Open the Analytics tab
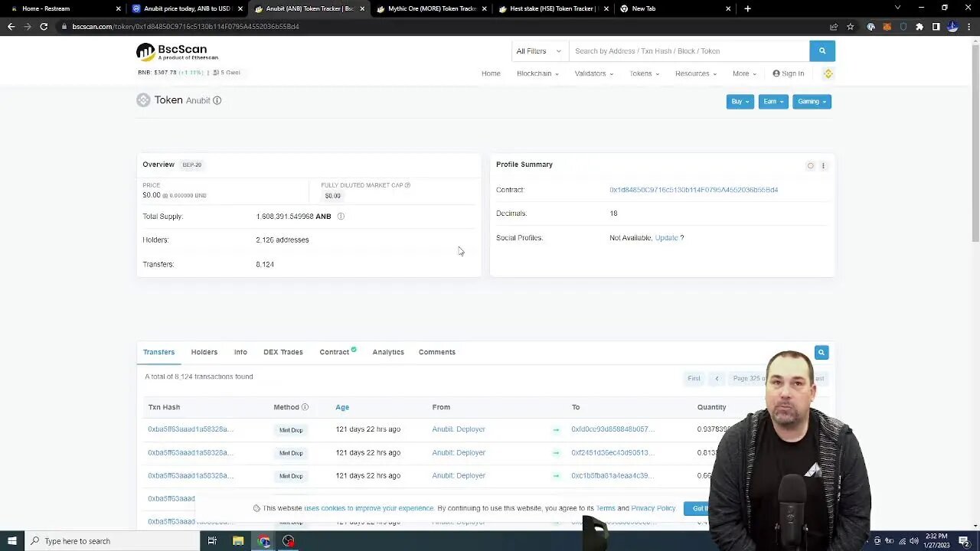The image size is (980, 551). [x=388, y=352]
